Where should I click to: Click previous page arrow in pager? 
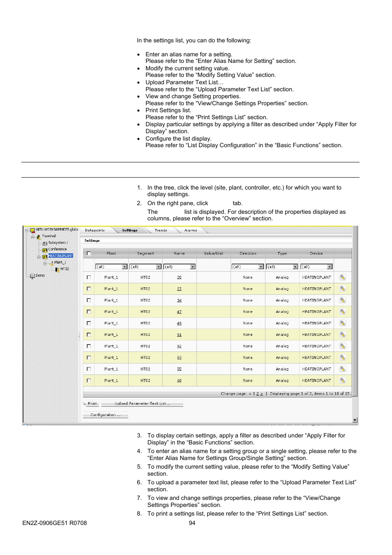pos(250,394)
